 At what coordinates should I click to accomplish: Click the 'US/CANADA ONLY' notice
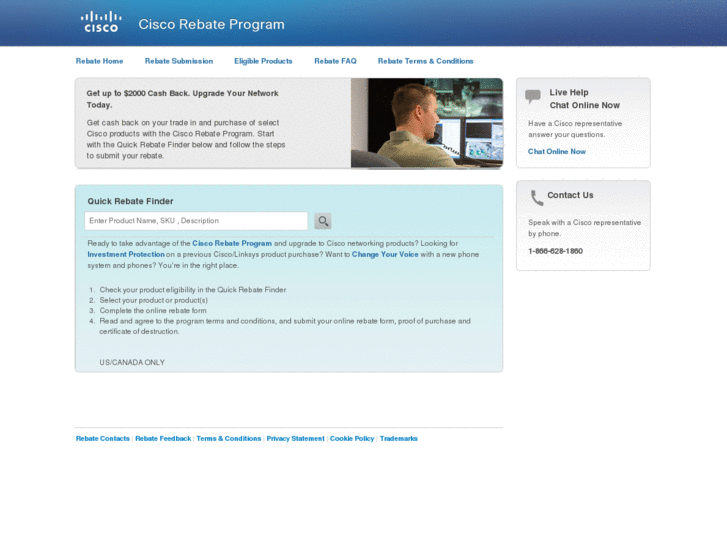coord(132,363)
